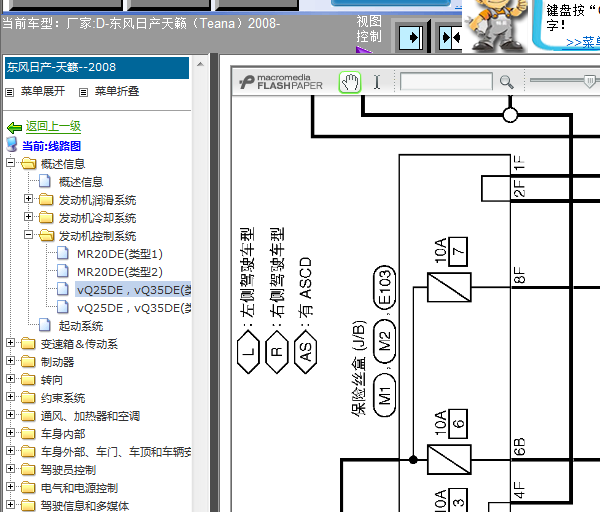Click the 车身内部 folder icon
This screenshot has height=512, width=600.
click(28, 434)
